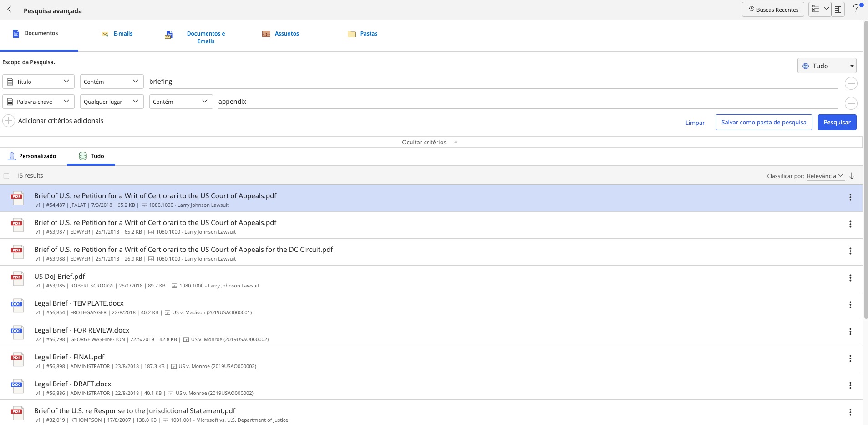
Task: Click Adicionar critérios adicionais
Action: (x=61, y=121)
